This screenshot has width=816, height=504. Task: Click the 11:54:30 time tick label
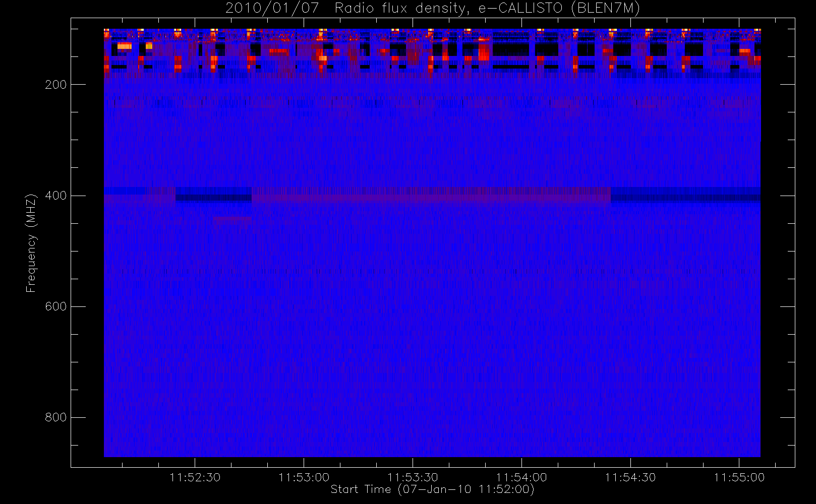click(x=630, y=477)
